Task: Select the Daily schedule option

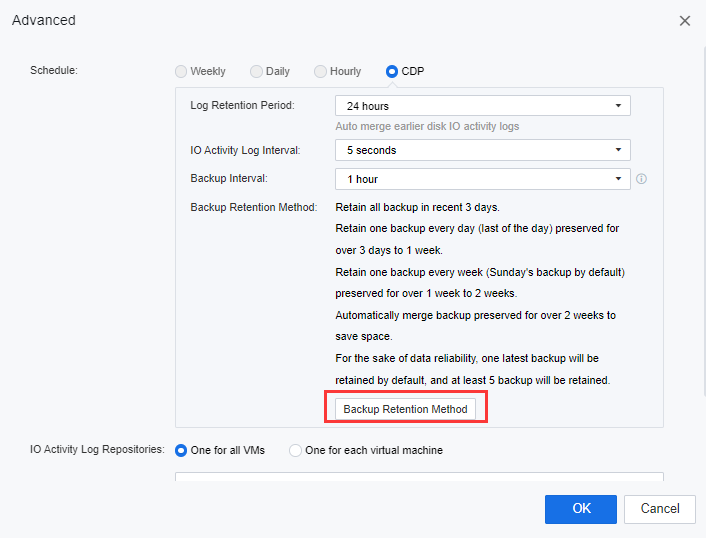Action: 257,72
